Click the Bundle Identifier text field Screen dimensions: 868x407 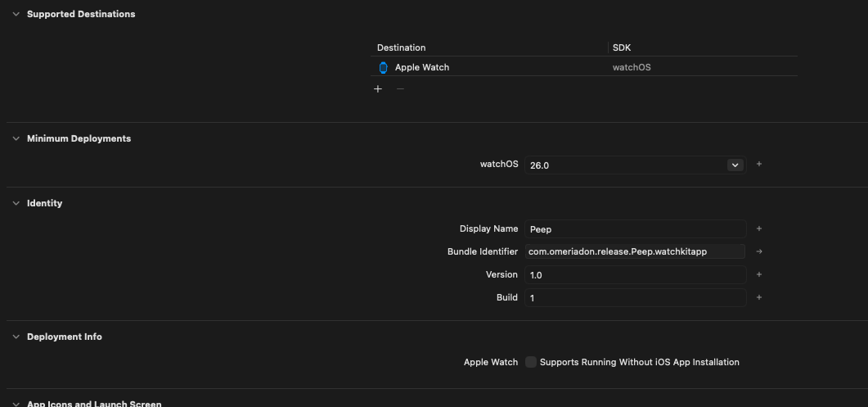click(x=635, y=252)
